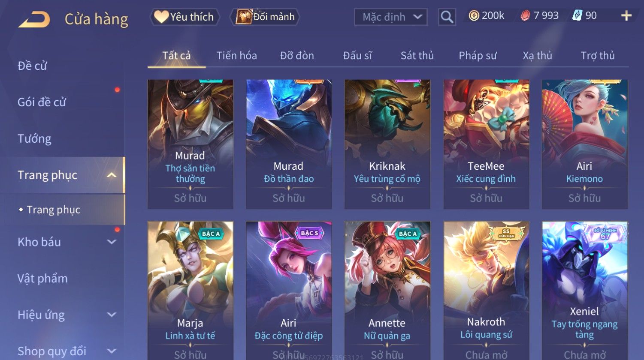Open the search magnifier icon
644x360 pixels.
coord(447,17)
